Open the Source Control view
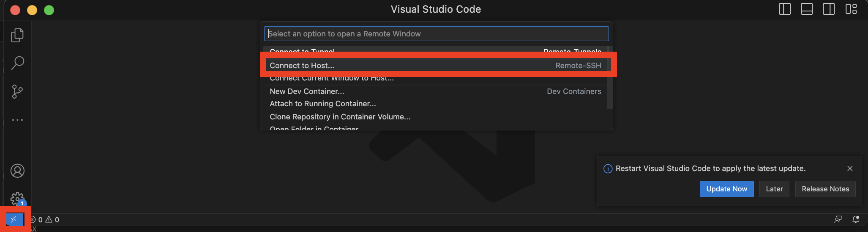Viewport: 868px width, 232px height. pyautogui.click(x=17, y=91)
